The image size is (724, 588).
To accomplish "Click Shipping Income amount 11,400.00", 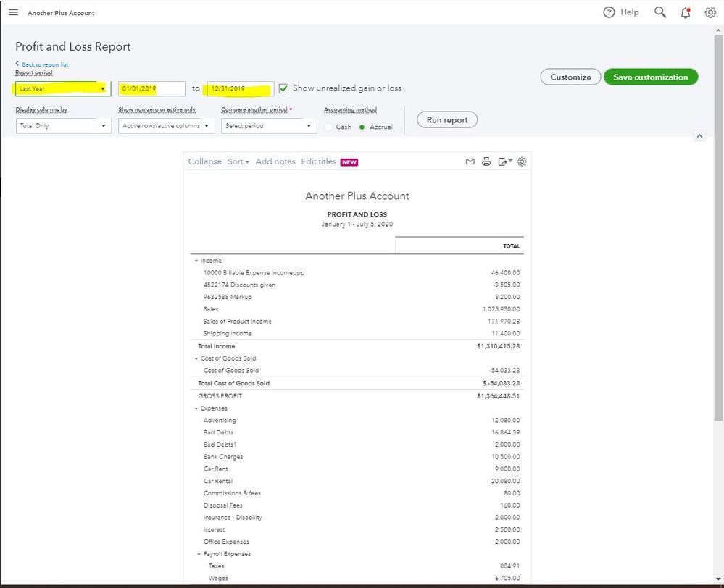I will tap(506, 333).
